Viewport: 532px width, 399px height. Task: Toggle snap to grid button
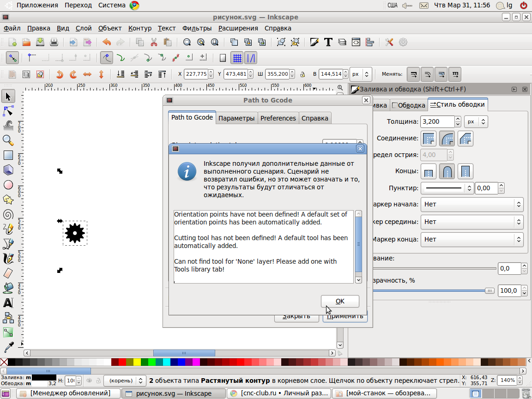[237, 58]
